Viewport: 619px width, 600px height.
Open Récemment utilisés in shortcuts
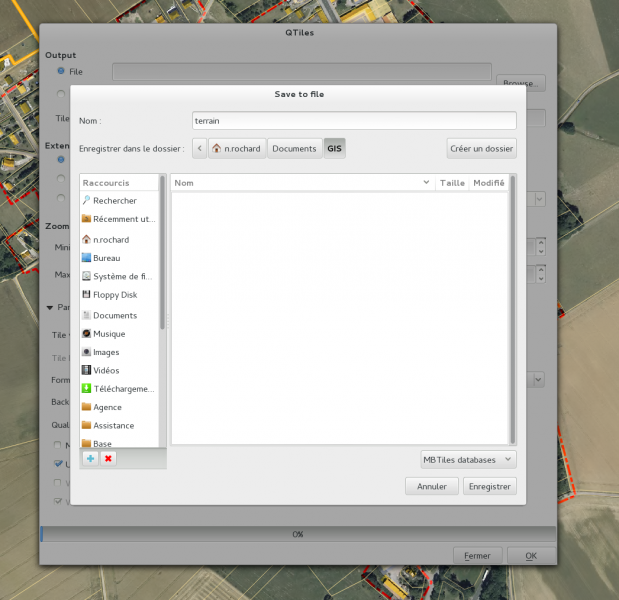pyautogui.click(x=118, y=219)
